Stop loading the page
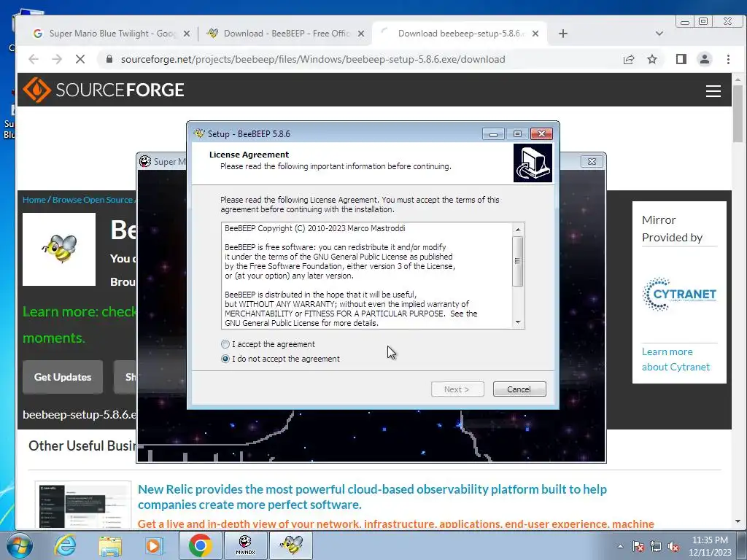Image resolution: width=747 pixels, height=560 pixels. 80,59
